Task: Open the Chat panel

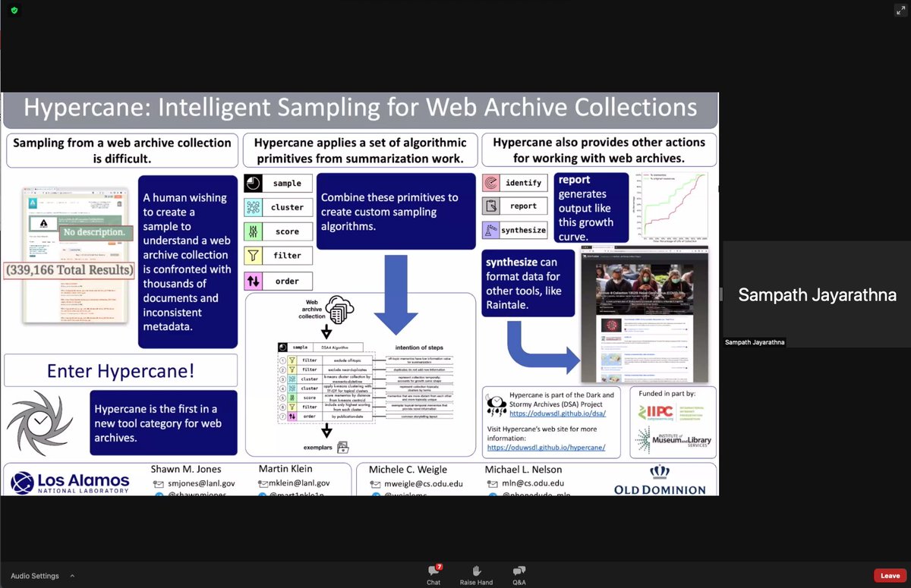Action: (x=433, y=575)
